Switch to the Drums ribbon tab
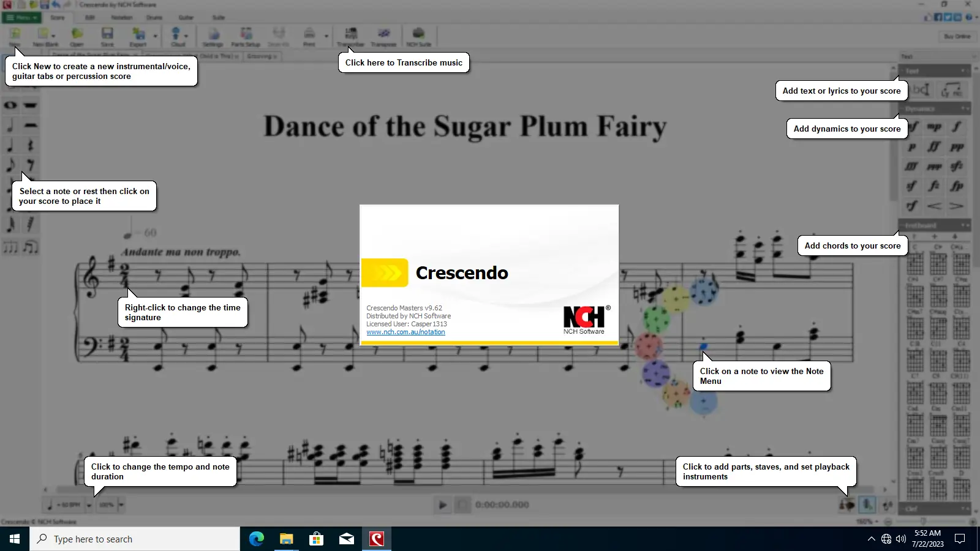980x551 pixels. click(x=154, y=17)
